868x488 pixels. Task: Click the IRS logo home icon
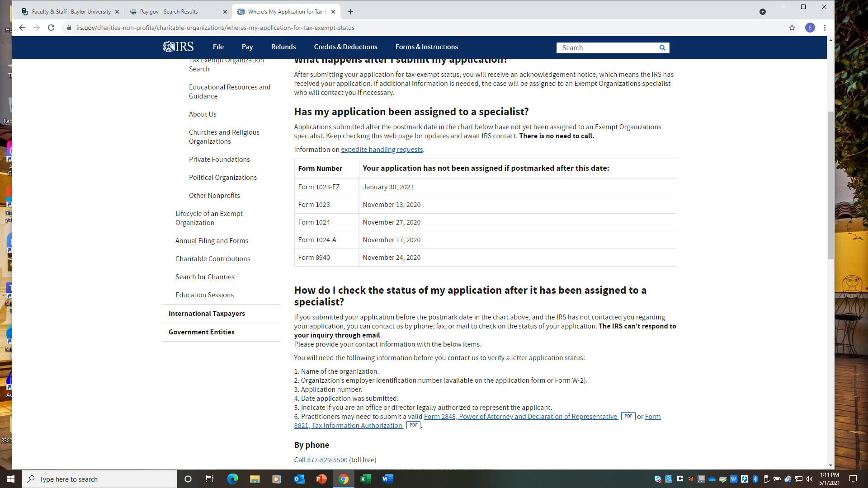(178, 47)
